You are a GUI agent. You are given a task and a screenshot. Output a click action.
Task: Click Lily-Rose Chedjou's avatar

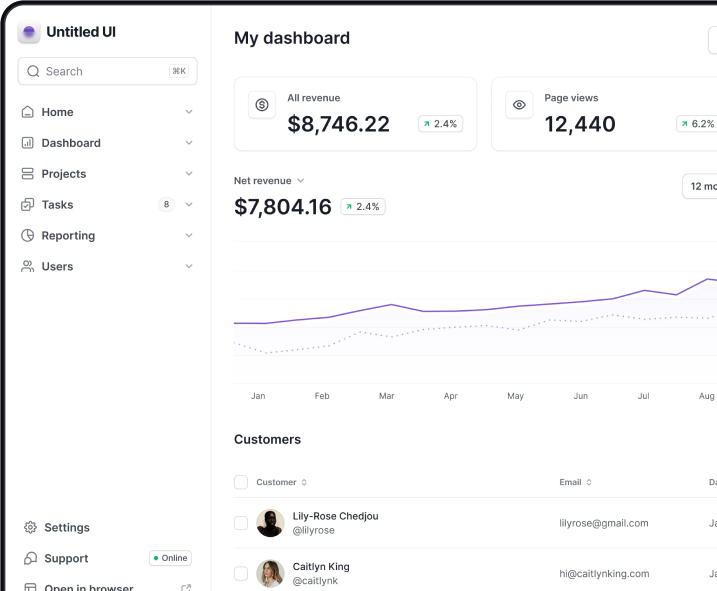coord(270,523)
